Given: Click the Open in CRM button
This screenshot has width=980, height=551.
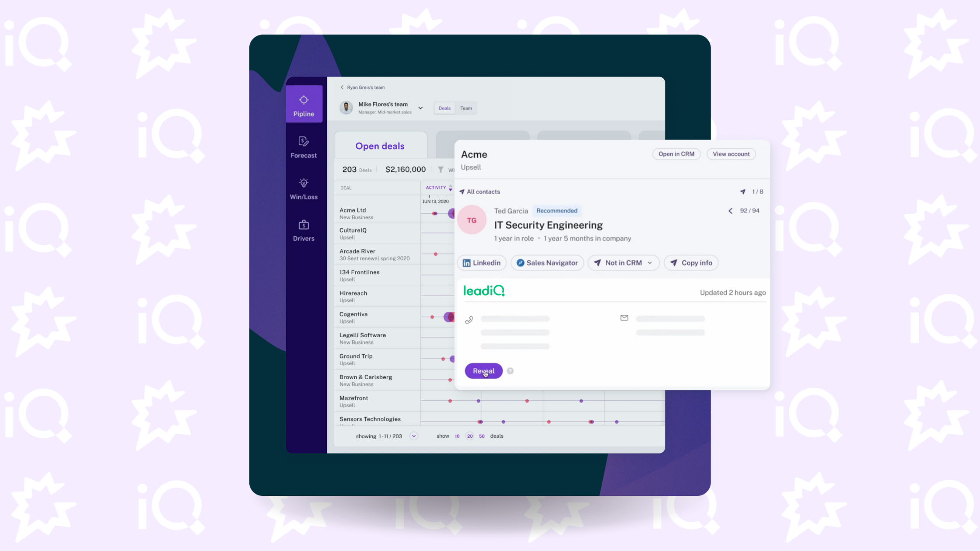Looking at the screenshot, I should pyautogui.click(x=675, y=153).
